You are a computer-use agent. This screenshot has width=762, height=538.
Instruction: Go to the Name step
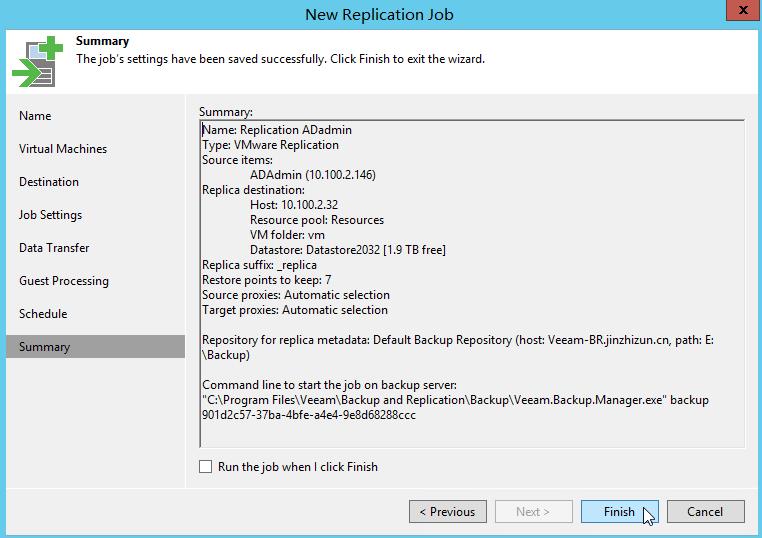tap(35, 116)
